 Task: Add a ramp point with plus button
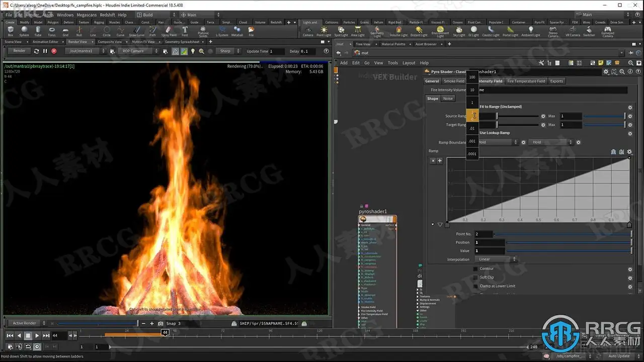pyautogui.click(x=440, y=161)
